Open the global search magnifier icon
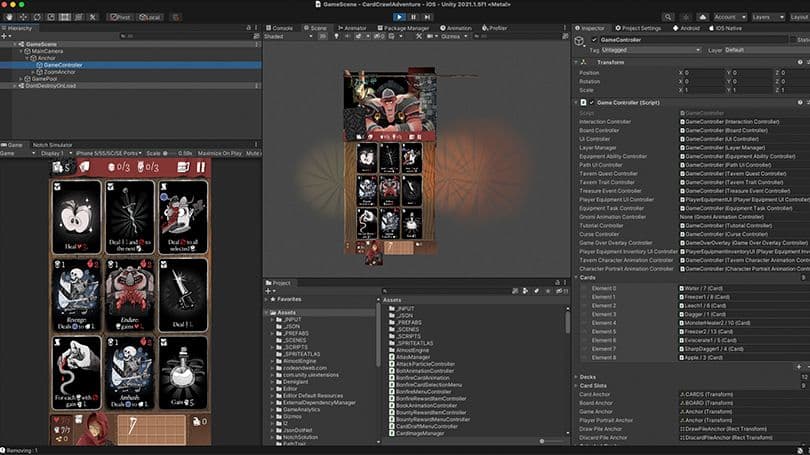810x455 pixels. click(668, 17)
